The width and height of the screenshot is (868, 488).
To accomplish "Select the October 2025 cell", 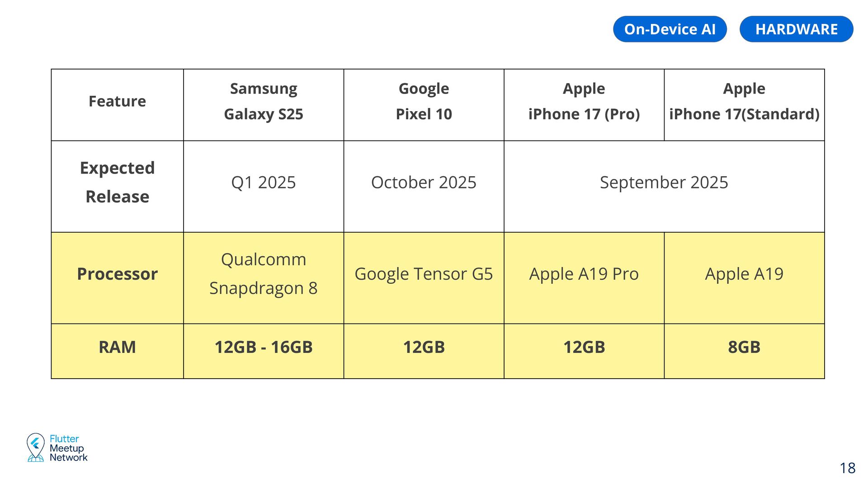I will click(424, 183).
